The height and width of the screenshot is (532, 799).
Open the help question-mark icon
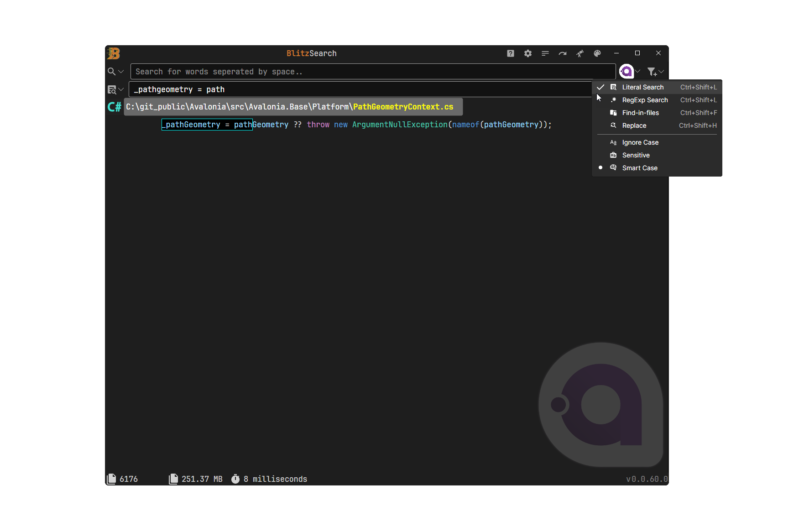511,53
